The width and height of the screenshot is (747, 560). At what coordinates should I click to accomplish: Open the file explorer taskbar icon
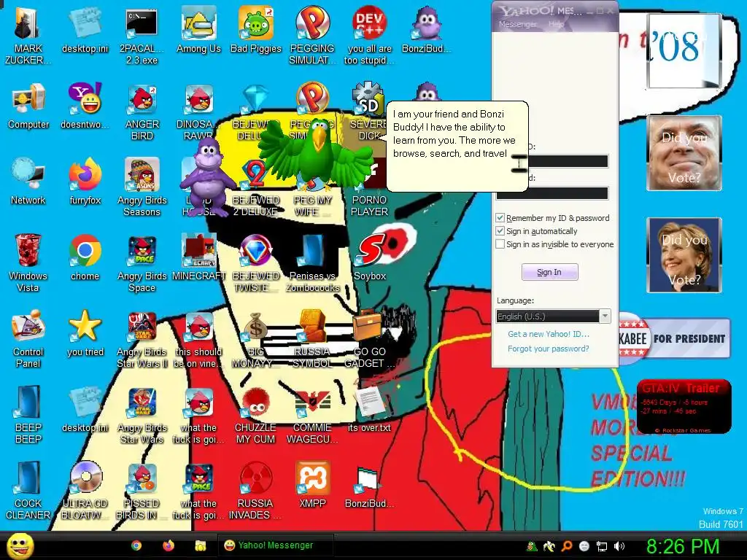(x=200, y=545)
